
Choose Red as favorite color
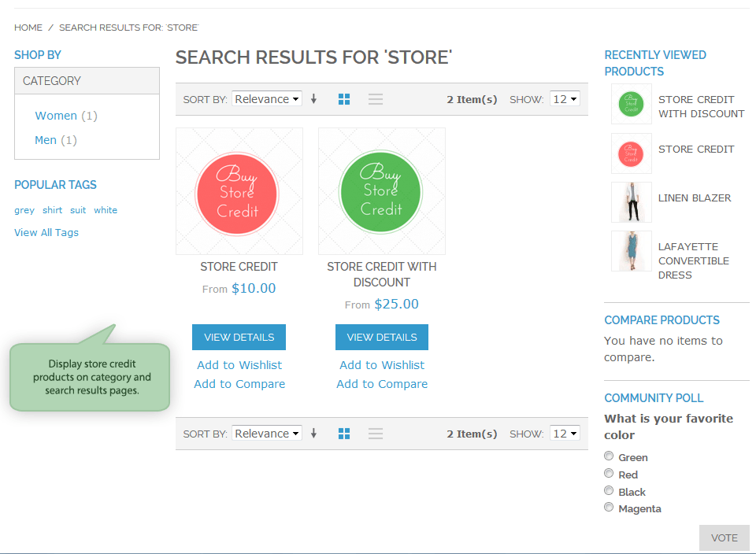609,473
